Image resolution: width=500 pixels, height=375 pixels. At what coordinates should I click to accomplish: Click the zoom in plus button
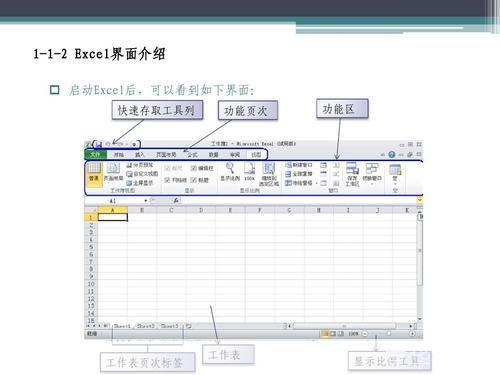(x=412, y=333)
